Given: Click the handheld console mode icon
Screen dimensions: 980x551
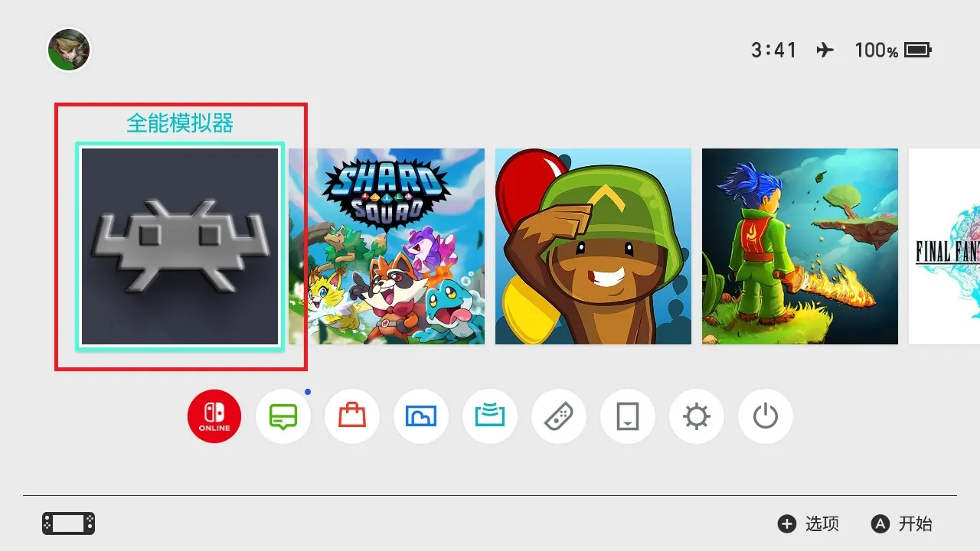Looking at the screenshot, I should coord(68,523).
